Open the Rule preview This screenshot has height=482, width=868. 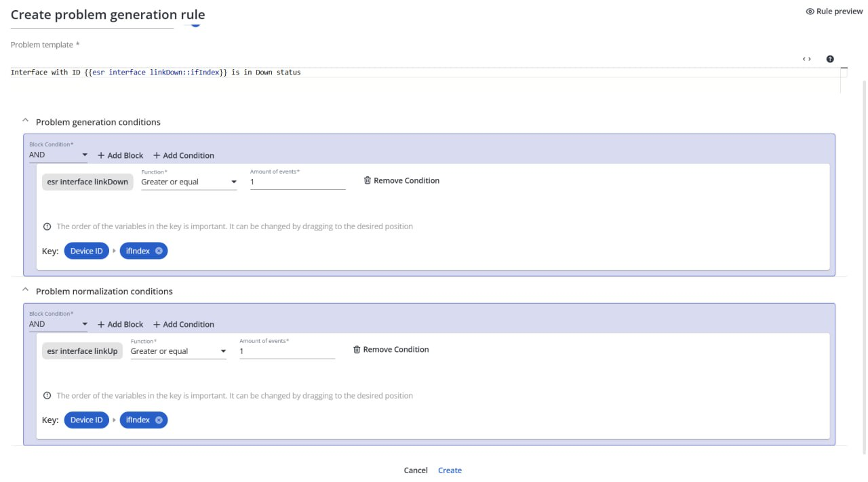point(834,12)
